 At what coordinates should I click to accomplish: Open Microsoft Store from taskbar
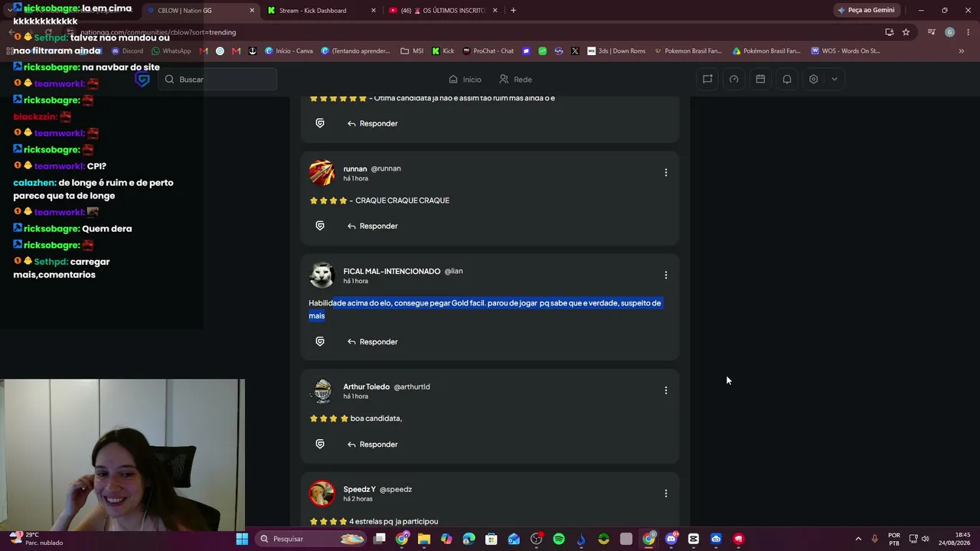(492, 539)
